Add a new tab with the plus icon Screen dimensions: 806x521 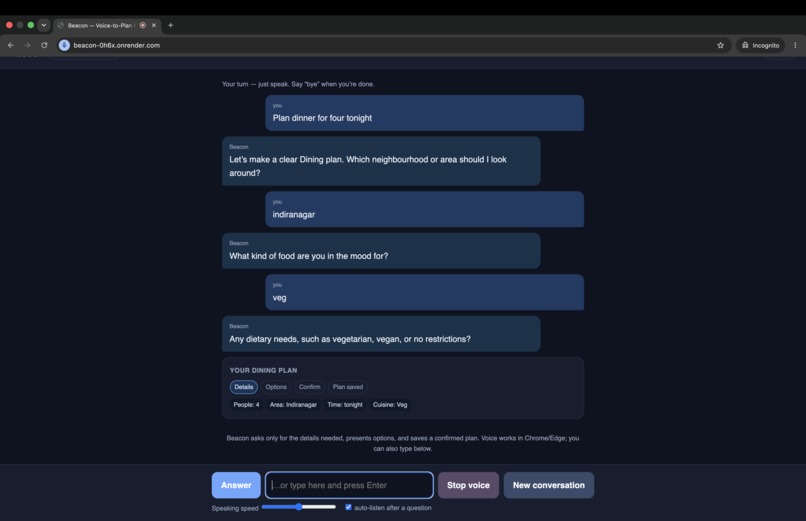(170, 25)
